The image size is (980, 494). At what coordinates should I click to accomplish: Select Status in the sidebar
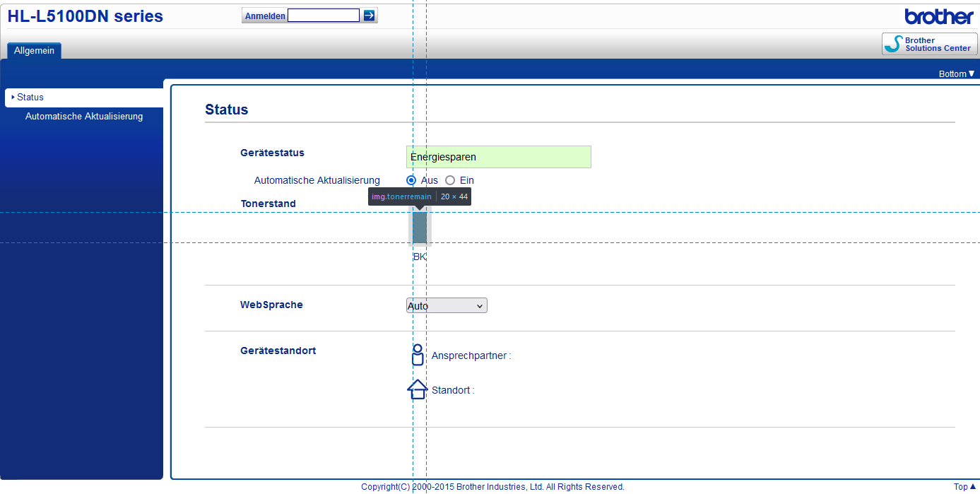[x=84, y=98]
